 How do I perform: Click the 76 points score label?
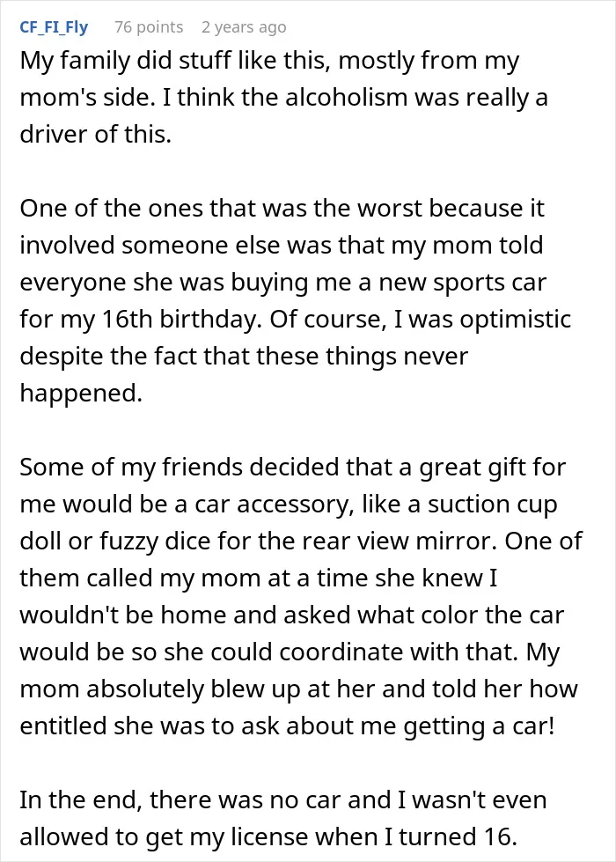(149, 27)
